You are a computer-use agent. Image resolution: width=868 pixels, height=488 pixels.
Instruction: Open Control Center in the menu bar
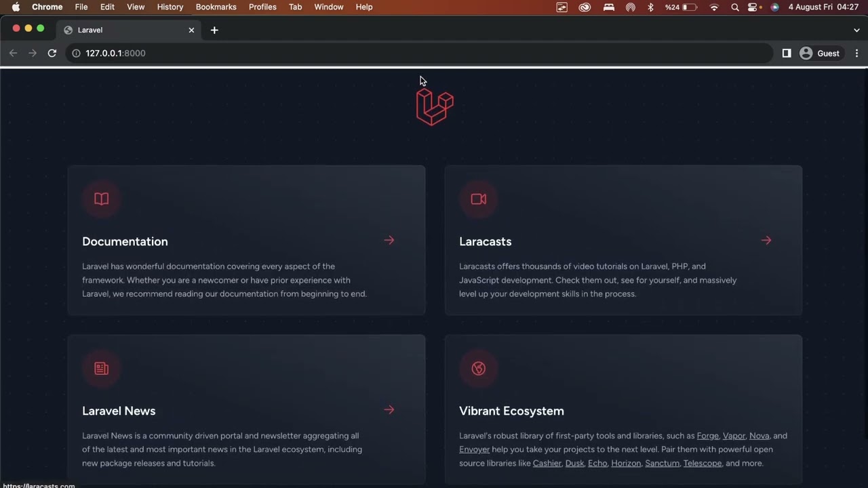(753, 7)
